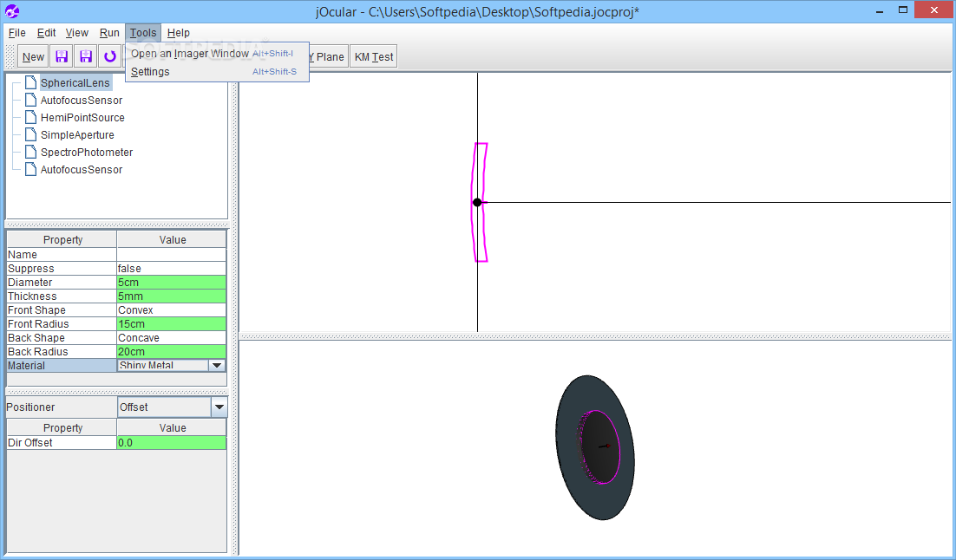Choose Open an Imager Window
This screenshot has height=560, width=956.
(x=217, y=54)
